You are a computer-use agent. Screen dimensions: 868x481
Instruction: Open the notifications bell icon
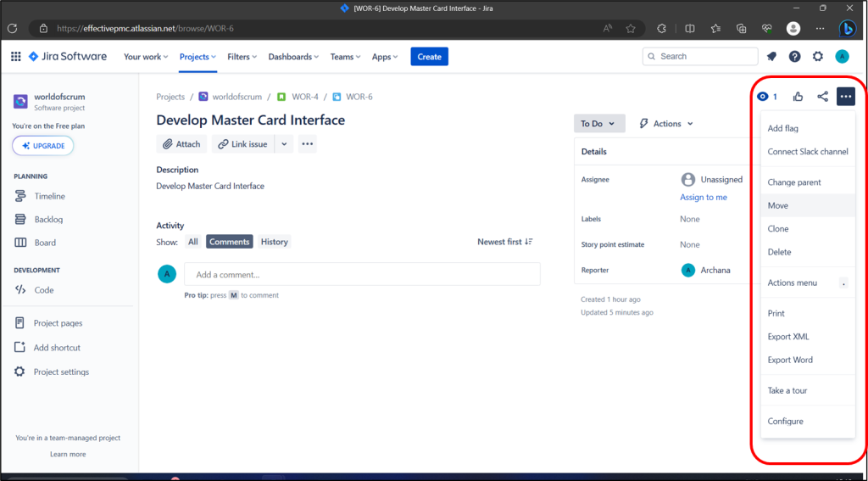(771, 57)
